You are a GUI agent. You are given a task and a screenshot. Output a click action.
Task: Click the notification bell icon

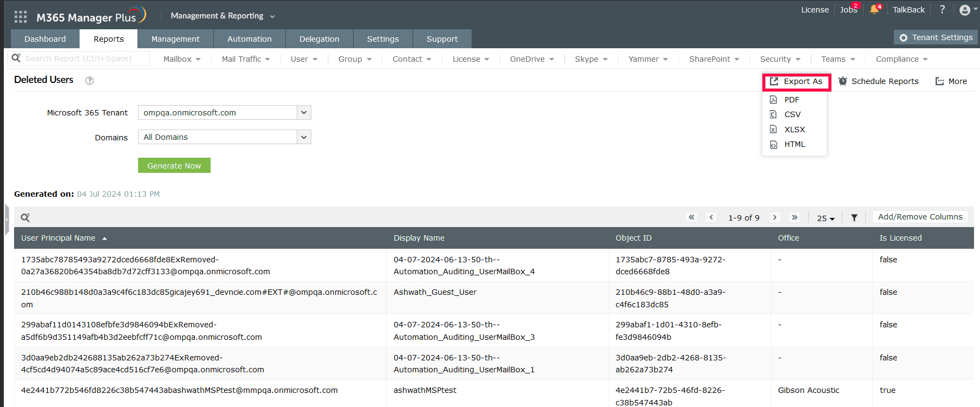point(874,10)
